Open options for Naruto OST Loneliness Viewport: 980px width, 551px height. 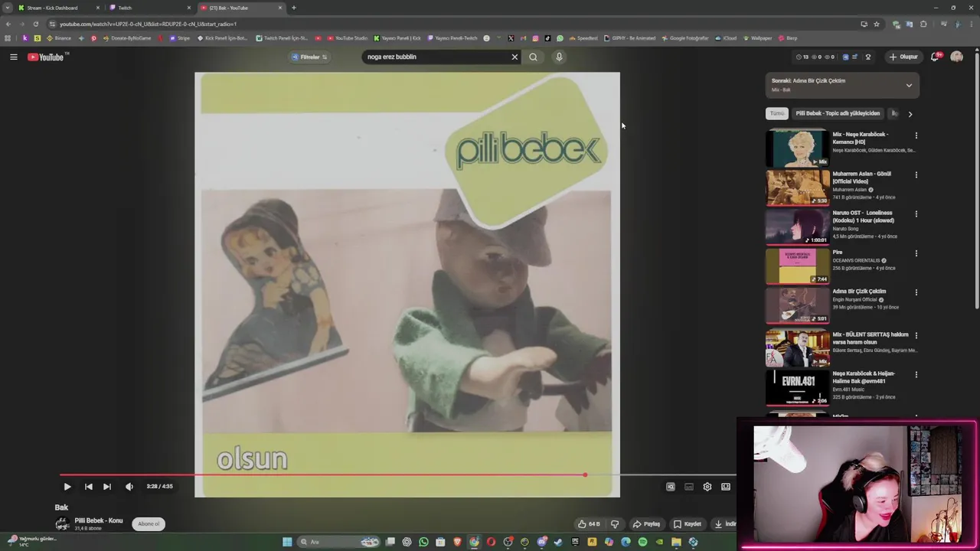(916, 214)
